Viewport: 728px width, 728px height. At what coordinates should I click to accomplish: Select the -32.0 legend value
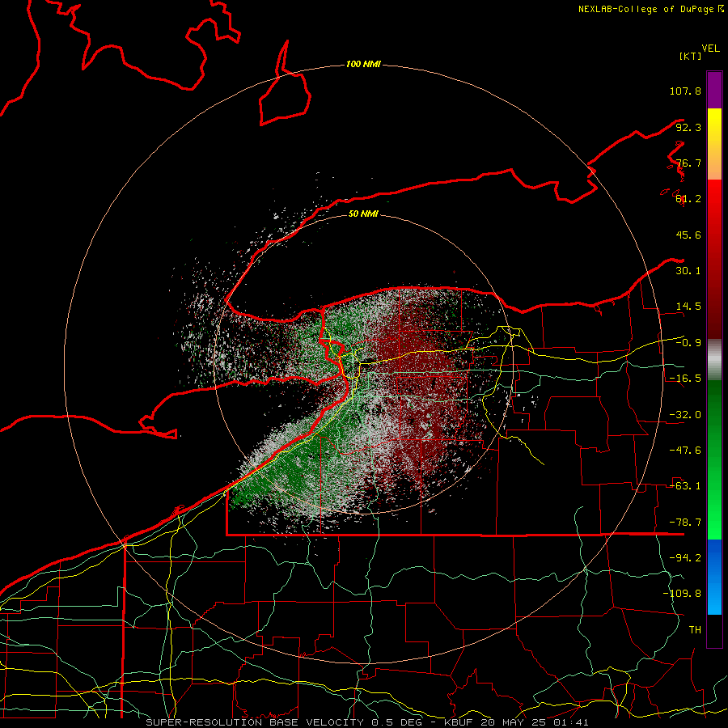click(x=685, y=415)
